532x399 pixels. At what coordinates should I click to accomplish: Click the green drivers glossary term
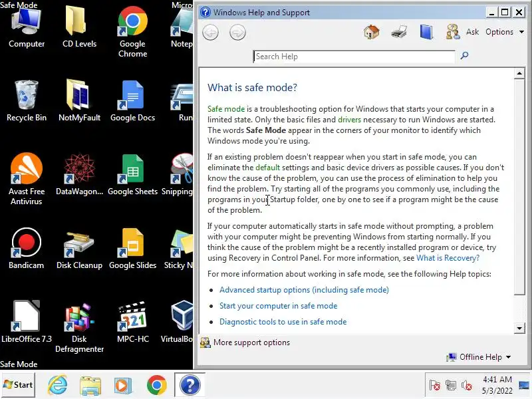[x=350, y=120]
